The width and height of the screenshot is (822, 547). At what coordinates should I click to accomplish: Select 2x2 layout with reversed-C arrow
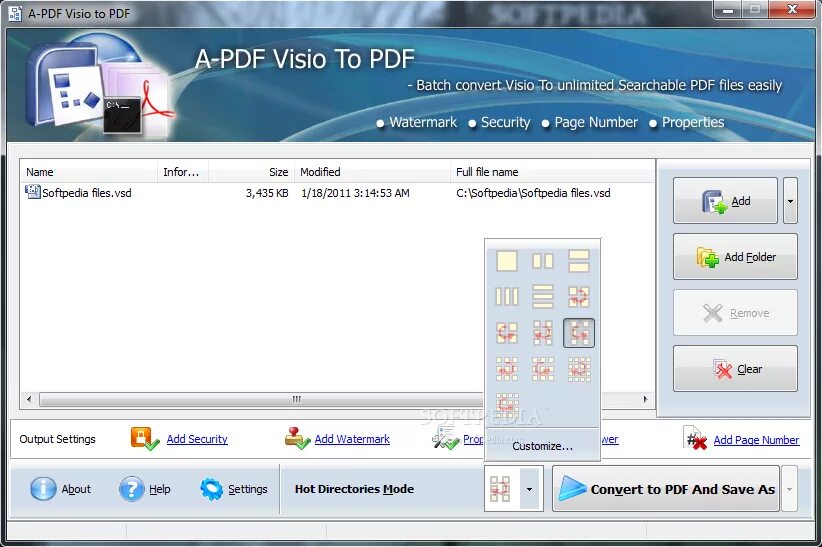click(x=579, y=297)
